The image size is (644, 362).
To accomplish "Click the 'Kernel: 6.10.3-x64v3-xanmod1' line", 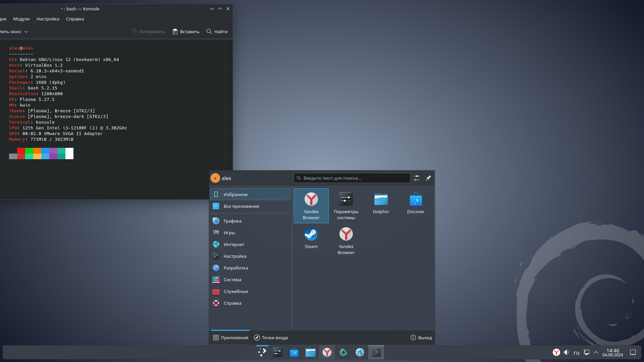I will [x=47, y=71].
